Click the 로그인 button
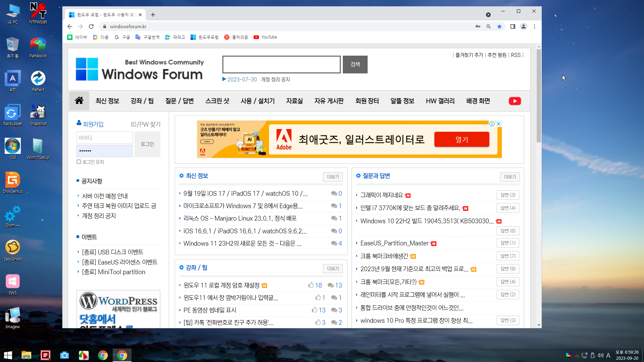This screenshot has height=362, width=644. [147, 144]
